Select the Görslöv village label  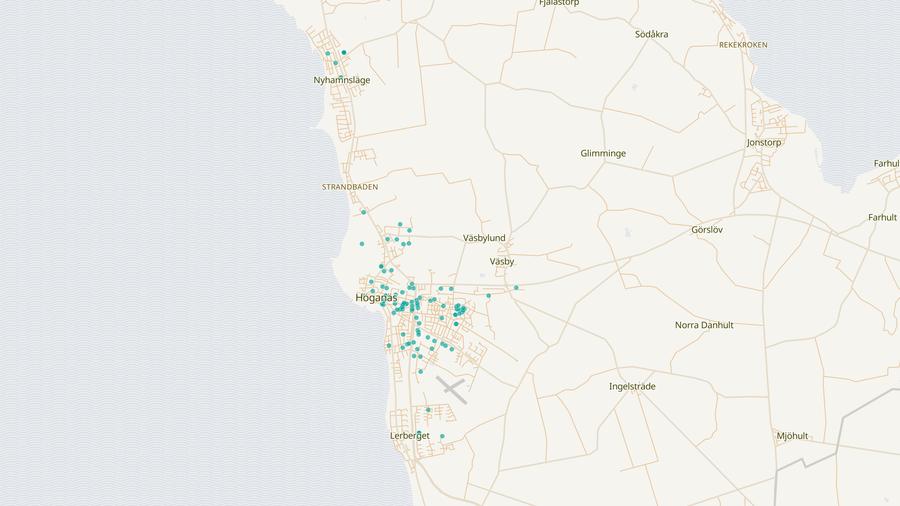pos(707,230)
